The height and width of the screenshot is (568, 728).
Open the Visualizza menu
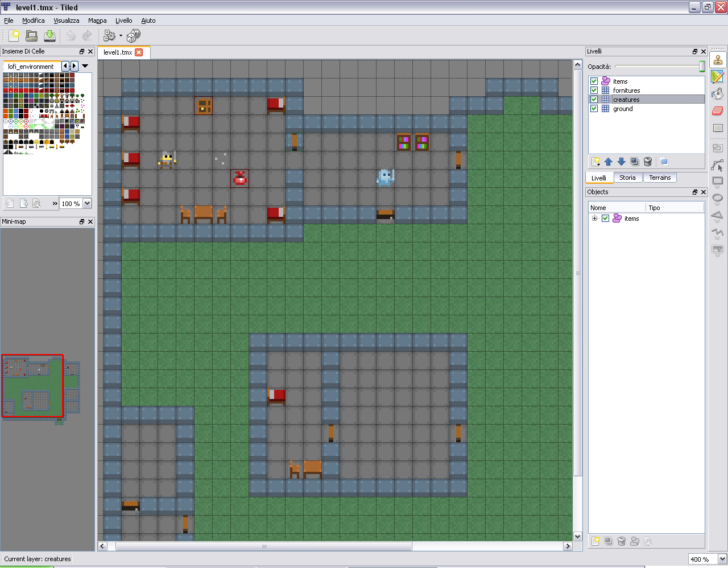67,20
